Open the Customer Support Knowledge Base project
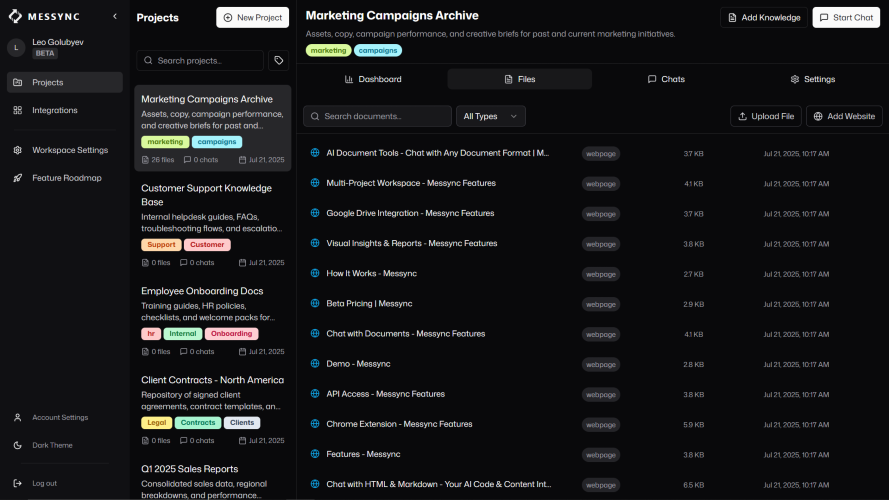This screenshot has width=889, height=500. [x=213, y=225]
